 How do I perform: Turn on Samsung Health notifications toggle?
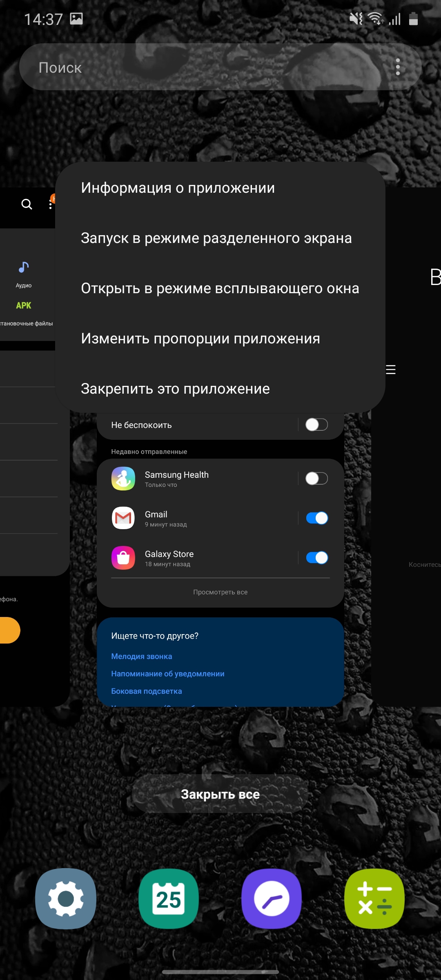(x=316, y=479)
